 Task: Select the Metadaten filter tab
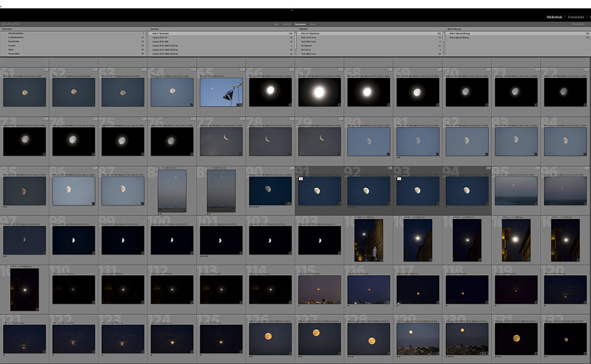300,24
